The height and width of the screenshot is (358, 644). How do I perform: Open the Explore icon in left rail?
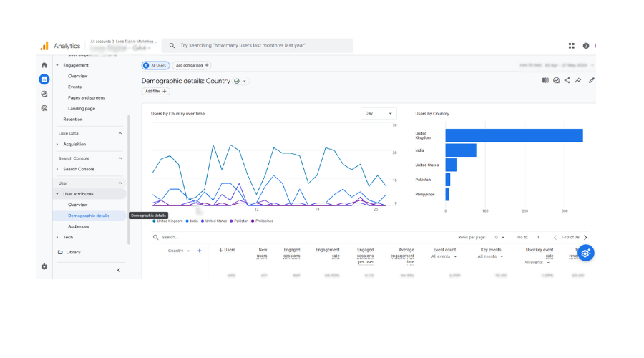coord(44,94)
